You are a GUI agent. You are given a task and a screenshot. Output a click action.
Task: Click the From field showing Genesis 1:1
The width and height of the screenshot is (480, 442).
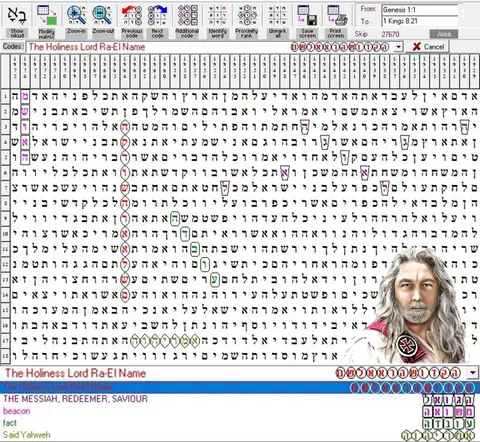tap(420, 10)
